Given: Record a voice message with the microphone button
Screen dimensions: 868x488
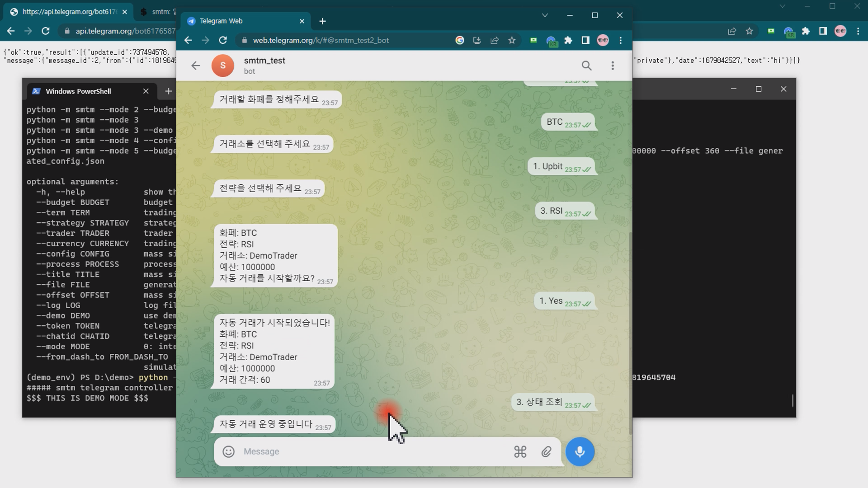Looking at the screenshot, I should pos(580,451).
